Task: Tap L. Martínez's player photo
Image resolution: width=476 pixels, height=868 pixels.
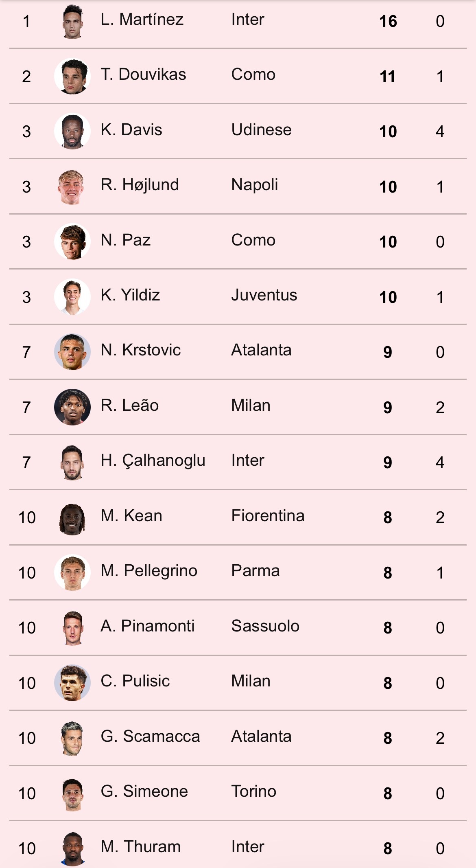Action: click(x=72, y=21)
